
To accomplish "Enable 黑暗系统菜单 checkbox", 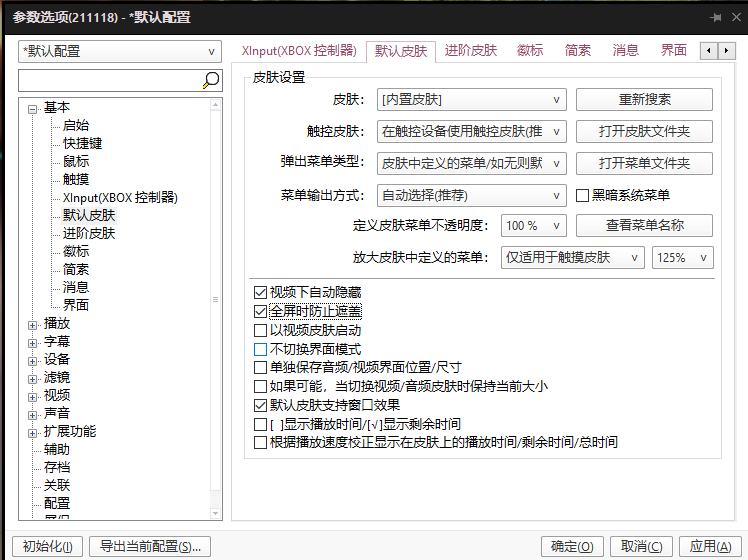I will coord(582,195).
